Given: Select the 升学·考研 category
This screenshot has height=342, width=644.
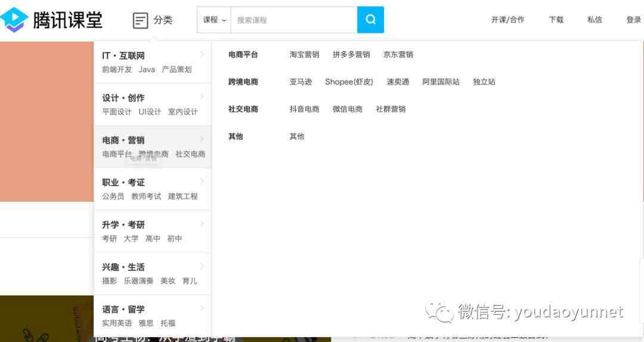Looking at the screenshot, I should point(123,225).
